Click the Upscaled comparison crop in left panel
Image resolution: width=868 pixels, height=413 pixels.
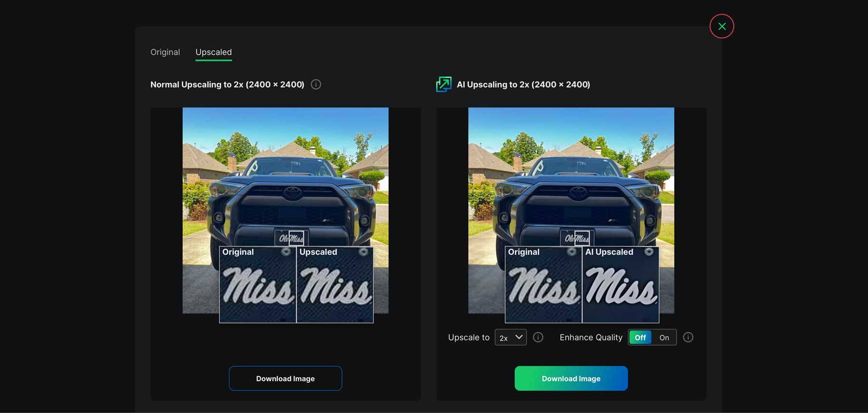pos(335,285)
